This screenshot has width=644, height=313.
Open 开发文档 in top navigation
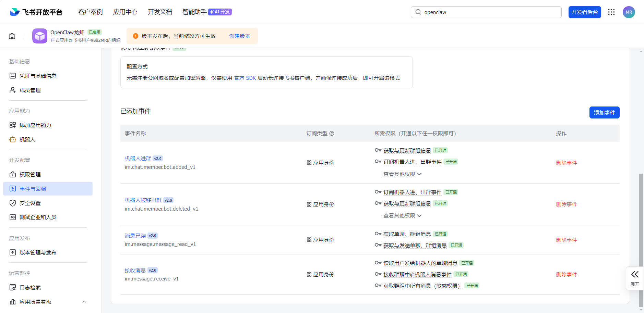160,12
